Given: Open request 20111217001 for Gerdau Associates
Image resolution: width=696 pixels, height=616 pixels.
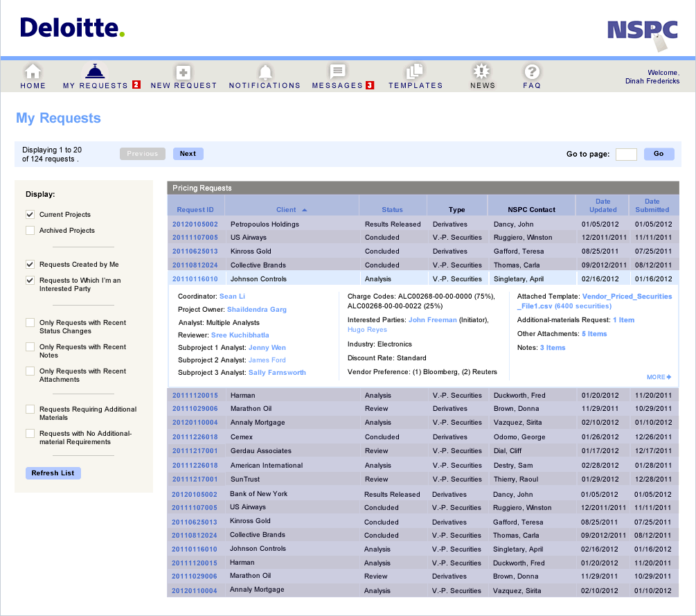Looking at the screenshot, I should pos(195,451).
